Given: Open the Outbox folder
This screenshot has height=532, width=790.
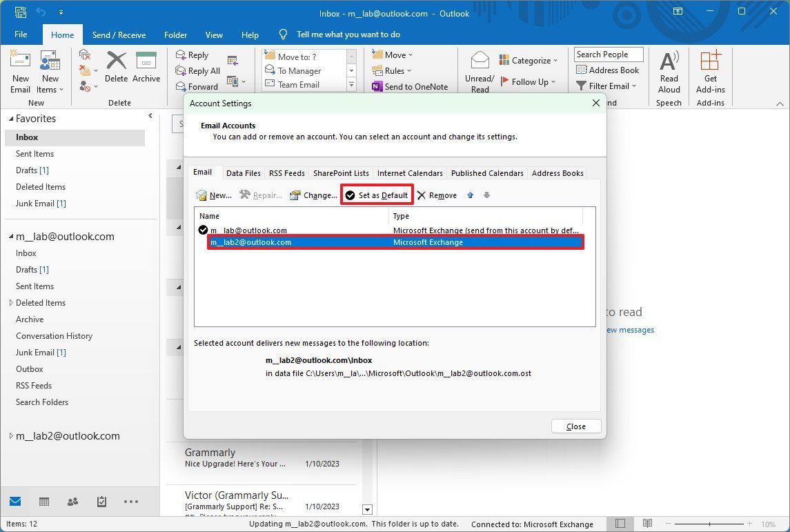Looking at the screenshot, I should pyautogui.click(x=29, y=368).
